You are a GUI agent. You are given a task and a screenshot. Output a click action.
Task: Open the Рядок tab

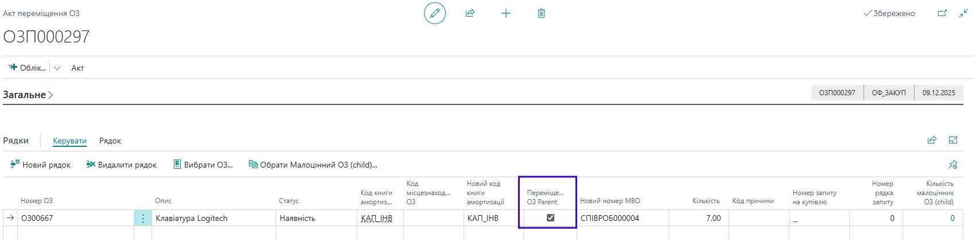tap(110, 141)
